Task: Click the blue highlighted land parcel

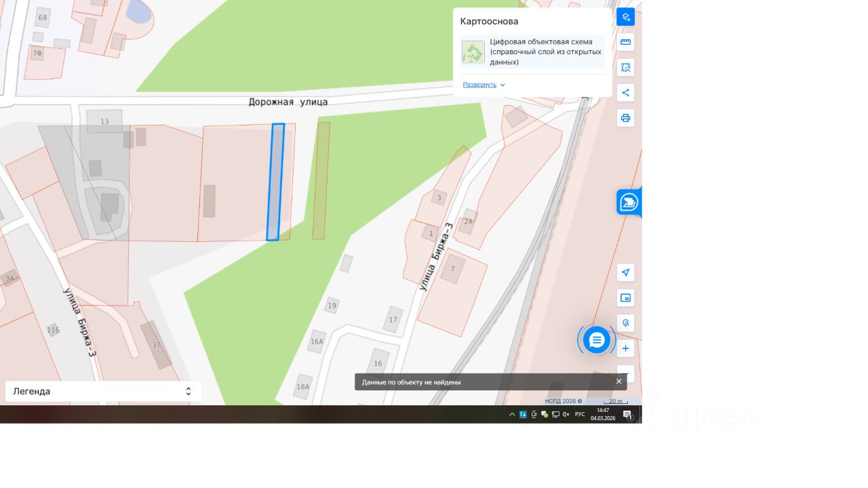Action: click(x=275, y=182)
